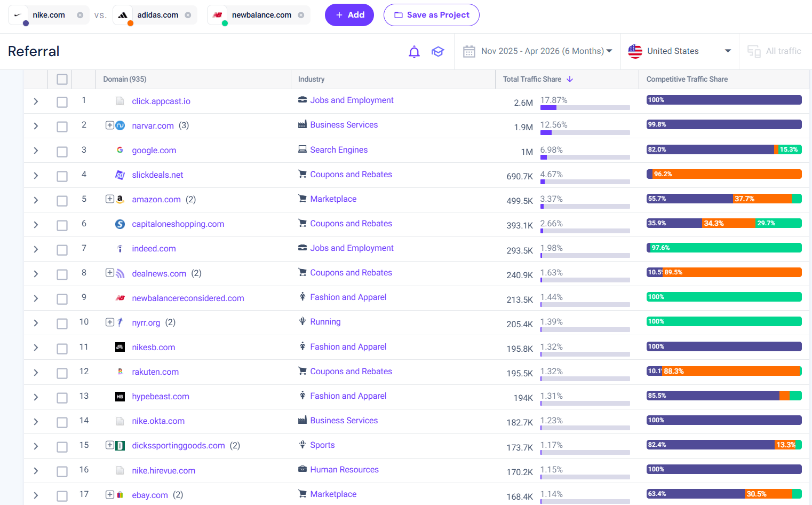812x505 pixels.
Task: Click the All traffic filter
Action: click(x=775, y=51)
